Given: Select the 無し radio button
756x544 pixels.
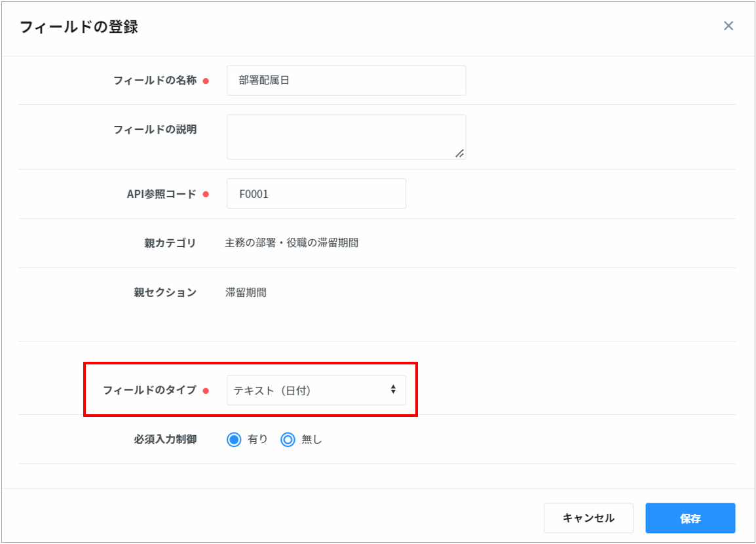Looking at the screenshot, I should [288, 440].
